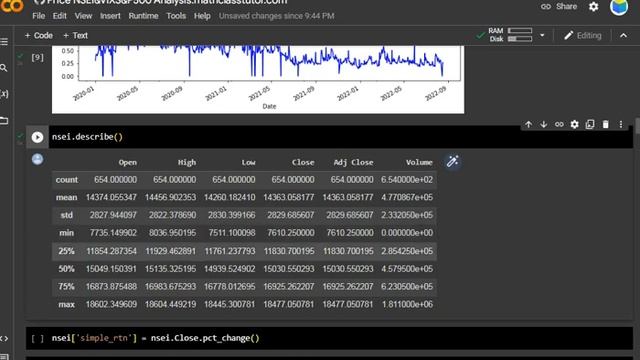Screen dimensions: 640x360
Task: Open the Colab logo home link
Action: pos(11,6)
